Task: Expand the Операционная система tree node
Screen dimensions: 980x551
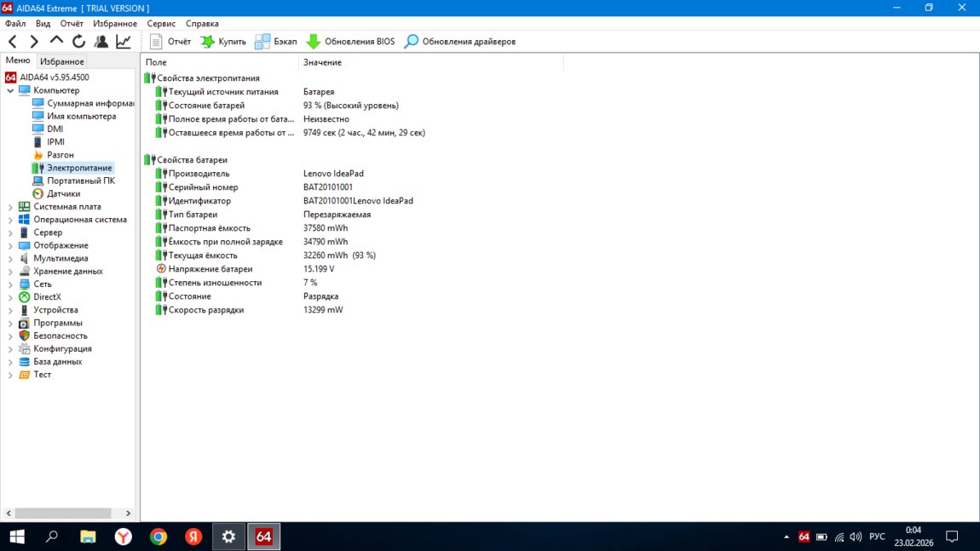Action: tap(10, 220)
